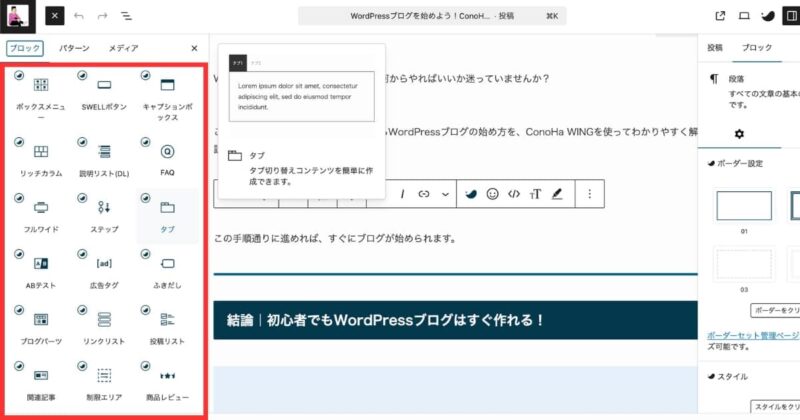The width and height of the screenshot is (800, 420).
Task: Insert the タブ block
Action: (x=167, y=214)
